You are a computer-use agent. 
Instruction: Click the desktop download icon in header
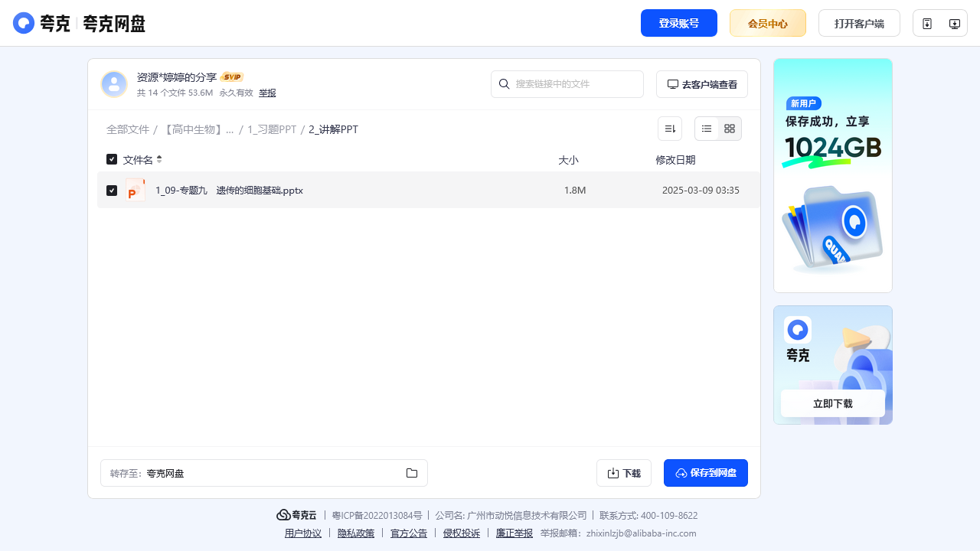[954, 24]
